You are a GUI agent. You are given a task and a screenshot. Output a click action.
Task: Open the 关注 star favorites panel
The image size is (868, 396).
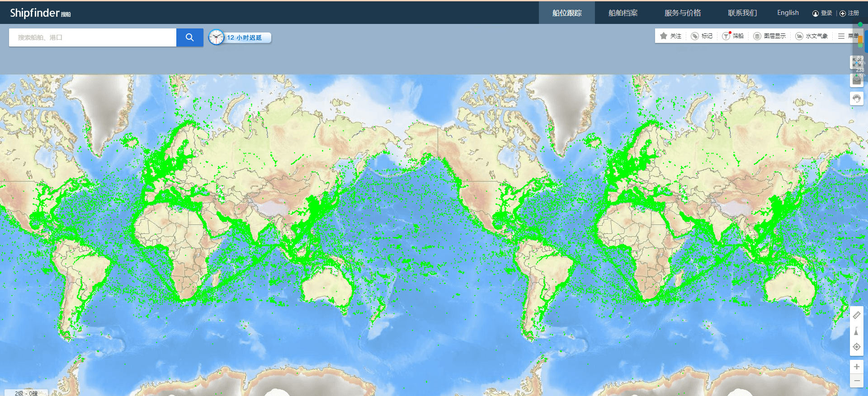(x=670, y=36)
